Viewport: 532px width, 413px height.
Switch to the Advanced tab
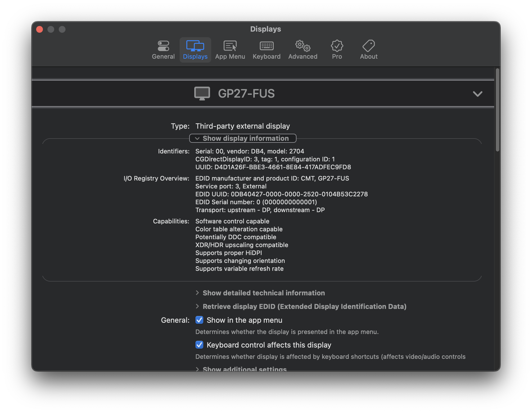coord(302,50)
